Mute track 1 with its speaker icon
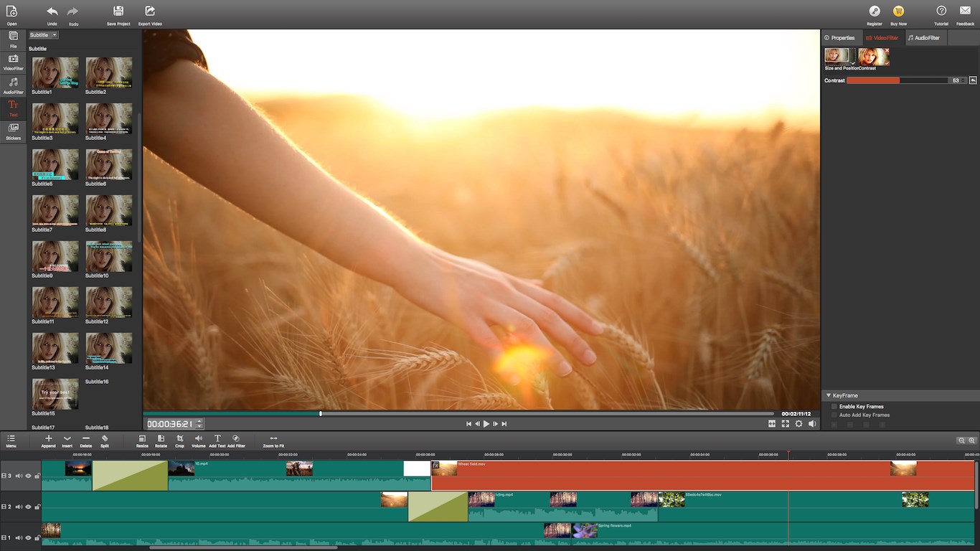This screenshot has height=551, width=980. point(19,536)
